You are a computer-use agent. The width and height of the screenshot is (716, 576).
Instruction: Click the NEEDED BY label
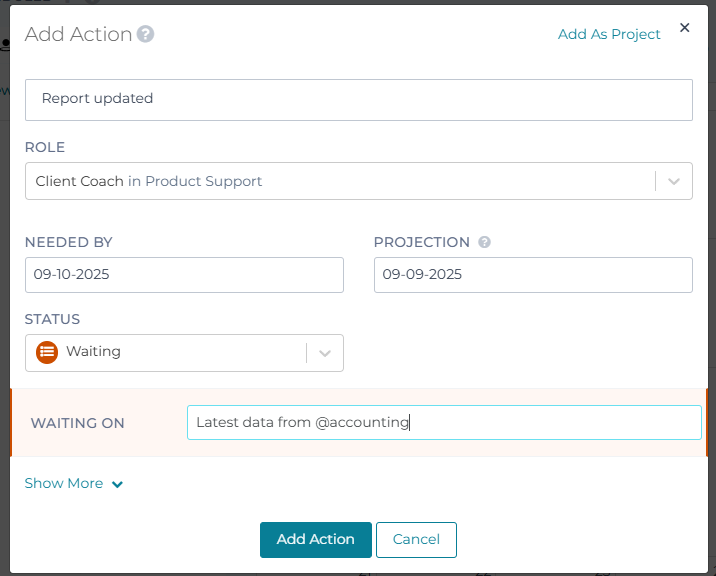coord(69,242)
